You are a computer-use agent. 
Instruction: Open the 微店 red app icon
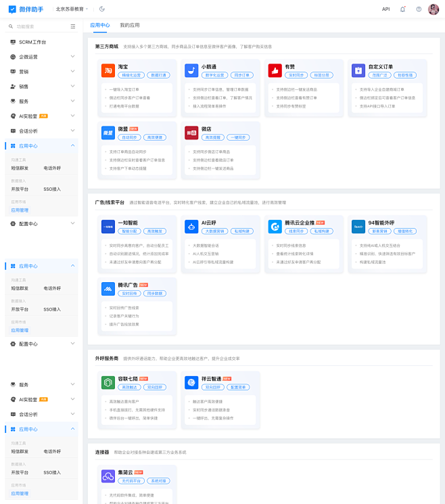[191, 133]
